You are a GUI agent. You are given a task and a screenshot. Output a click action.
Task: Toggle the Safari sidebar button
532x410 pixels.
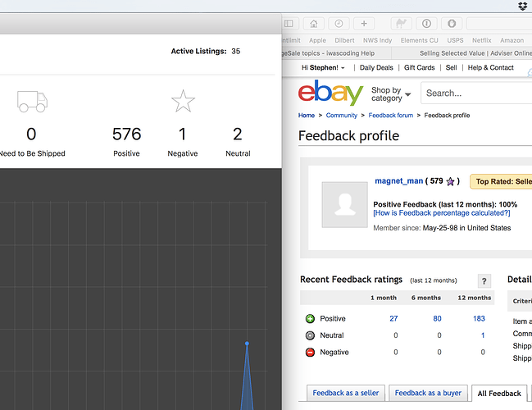(x=289, y=24)
